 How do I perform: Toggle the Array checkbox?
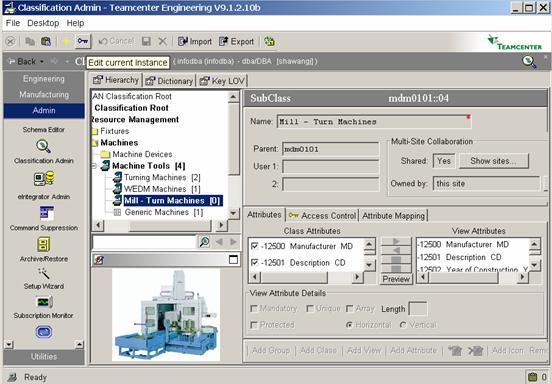(349, 309)
